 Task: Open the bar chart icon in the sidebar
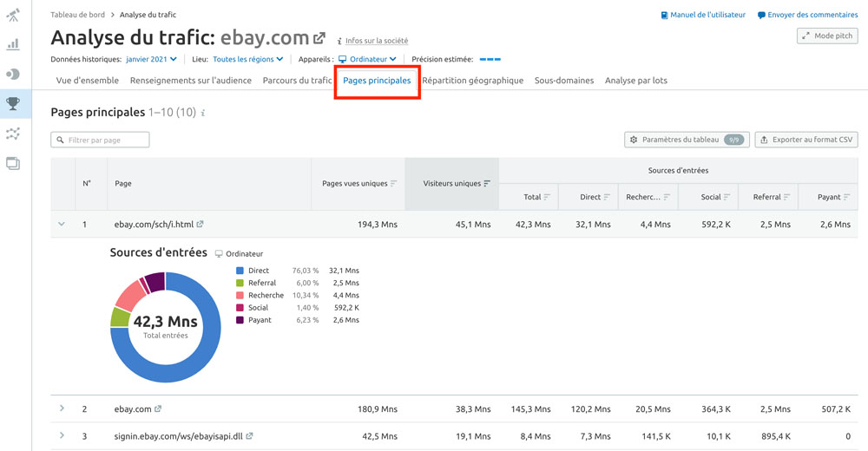pos(13,44)
